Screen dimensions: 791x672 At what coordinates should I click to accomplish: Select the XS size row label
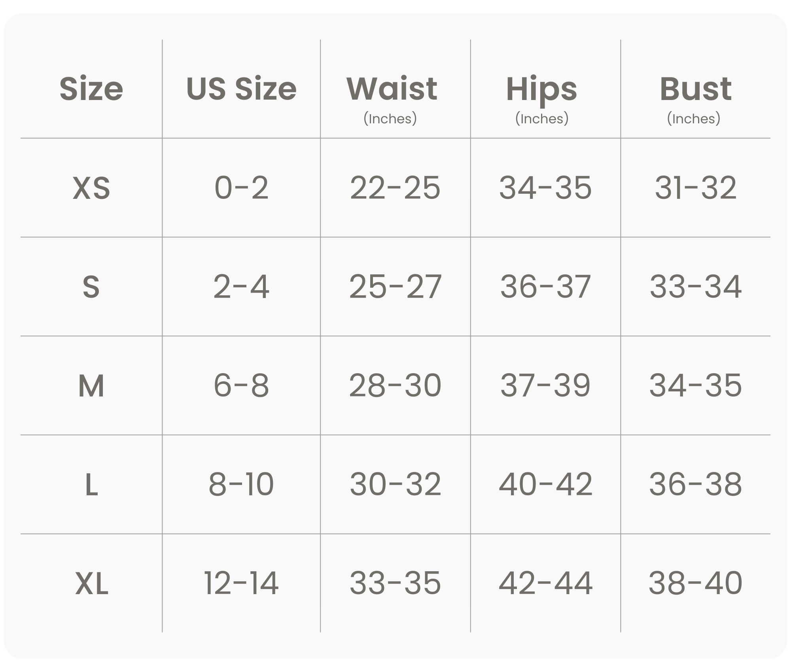pyautogui.click(x=91, y=188)
